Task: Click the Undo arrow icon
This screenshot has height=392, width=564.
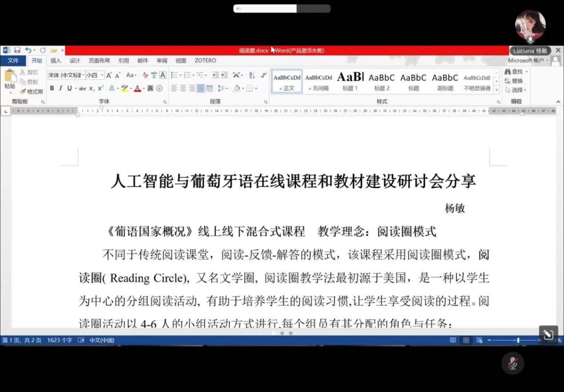Action: (x=28, y=50)
